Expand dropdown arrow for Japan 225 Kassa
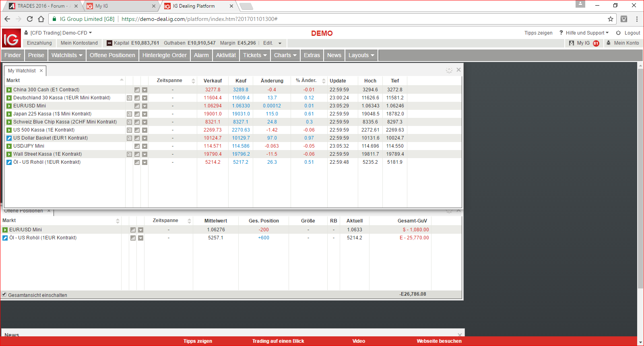Viewport: 644px width, 346px height. (x=144, y=114)
